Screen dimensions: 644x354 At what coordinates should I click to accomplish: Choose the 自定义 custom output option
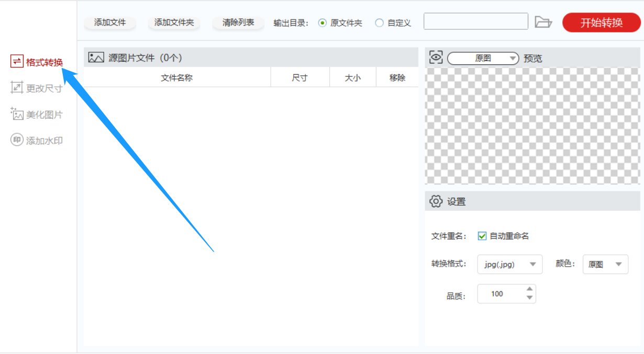click(x=379, y=22)
